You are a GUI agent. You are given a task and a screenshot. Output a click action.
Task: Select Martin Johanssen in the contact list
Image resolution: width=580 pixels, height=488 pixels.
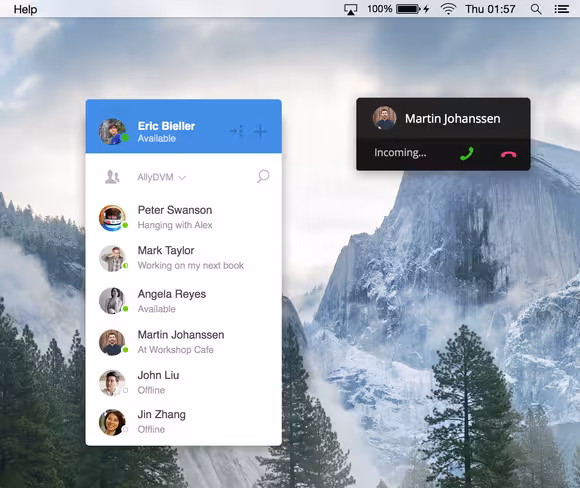click(181, 335)
